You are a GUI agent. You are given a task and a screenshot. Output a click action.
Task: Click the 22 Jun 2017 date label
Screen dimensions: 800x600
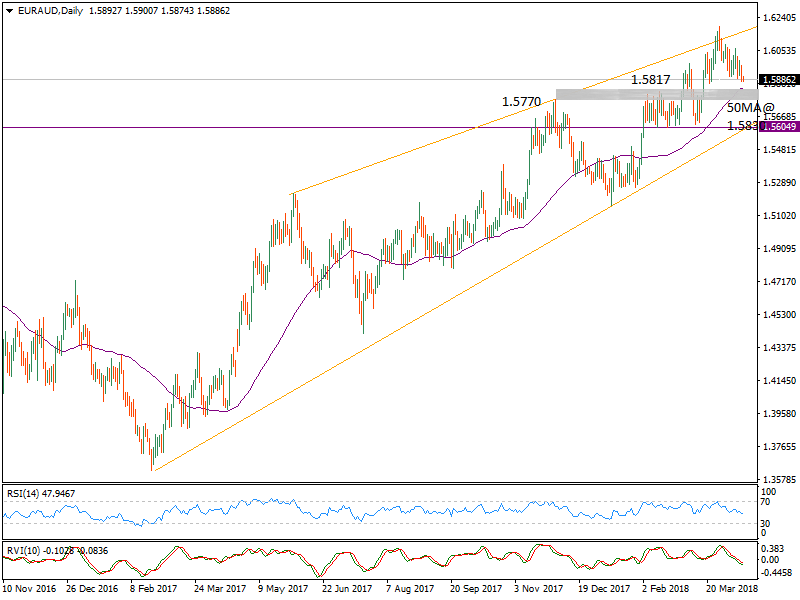point(347,588)
